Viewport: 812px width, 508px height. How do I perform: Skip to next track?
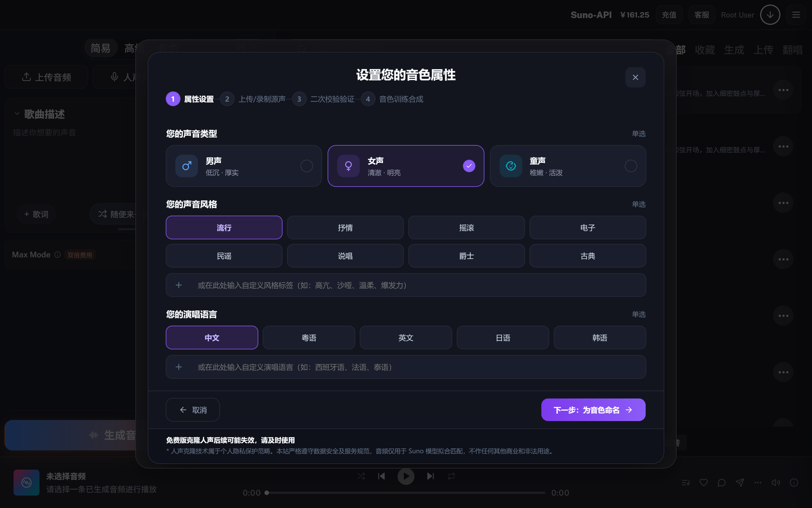coord(431,476)
